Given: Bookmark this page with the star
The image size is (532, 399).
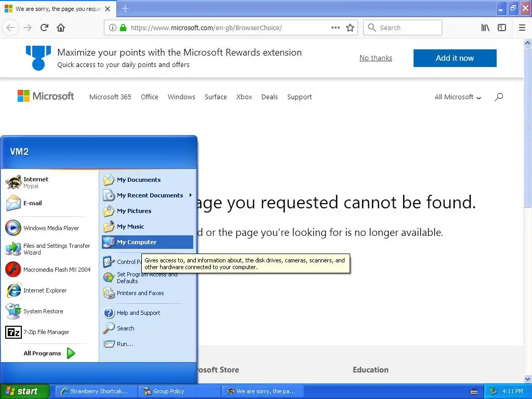Looking at the screenshot, I should tap(350, 28).
